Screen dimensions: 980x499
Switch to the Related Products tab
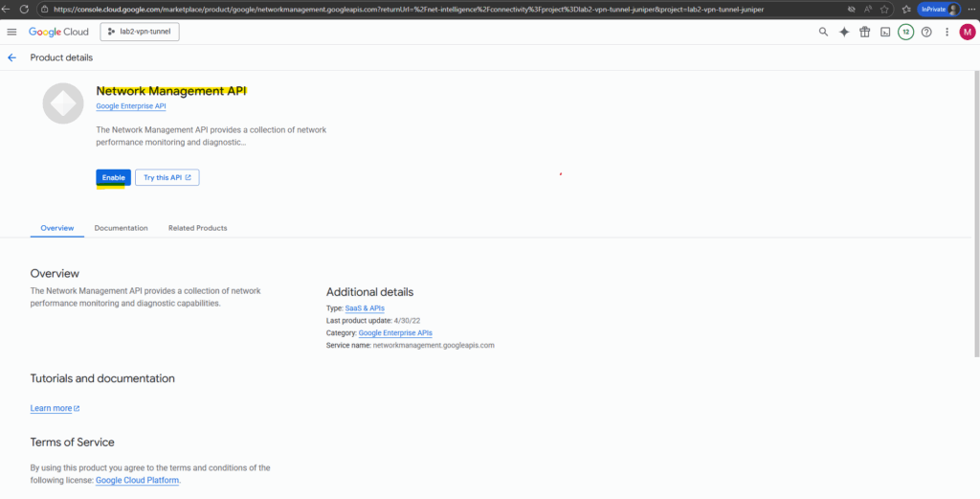click(x=197, y=228)
